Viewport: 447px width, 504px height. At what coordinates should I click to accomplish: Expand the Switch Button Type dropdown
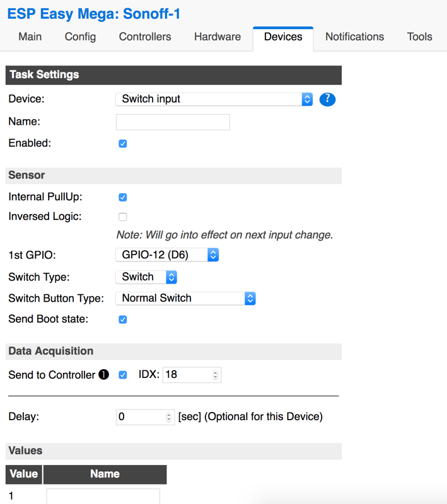(185, 298)
